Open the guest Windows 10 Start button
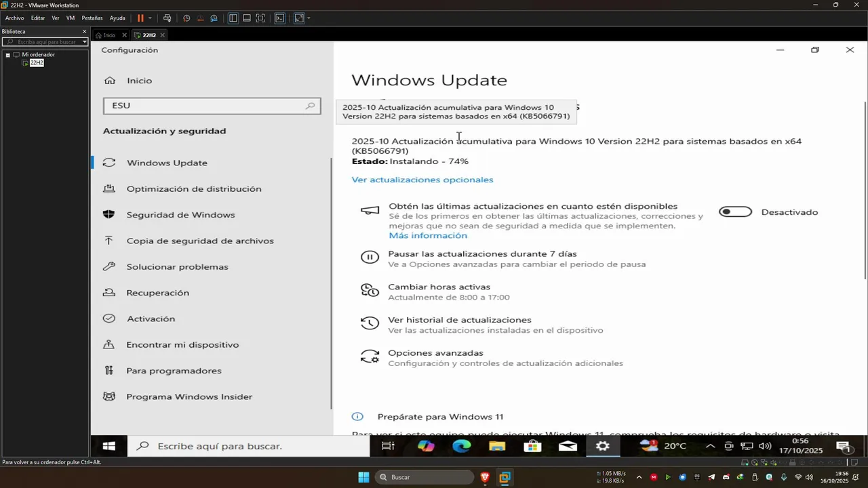Image resolution: width=868 pixels, height=488 pixels. [108, 446]
